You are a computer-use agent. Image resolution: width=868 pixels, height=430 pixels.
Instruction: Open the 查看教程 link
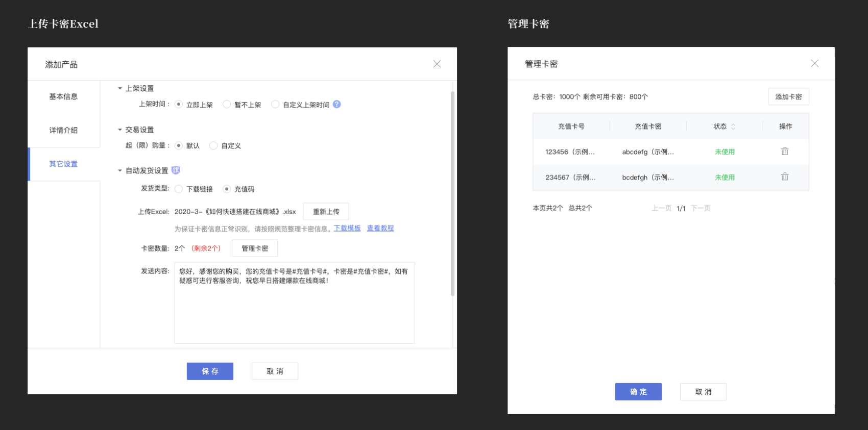380,229
